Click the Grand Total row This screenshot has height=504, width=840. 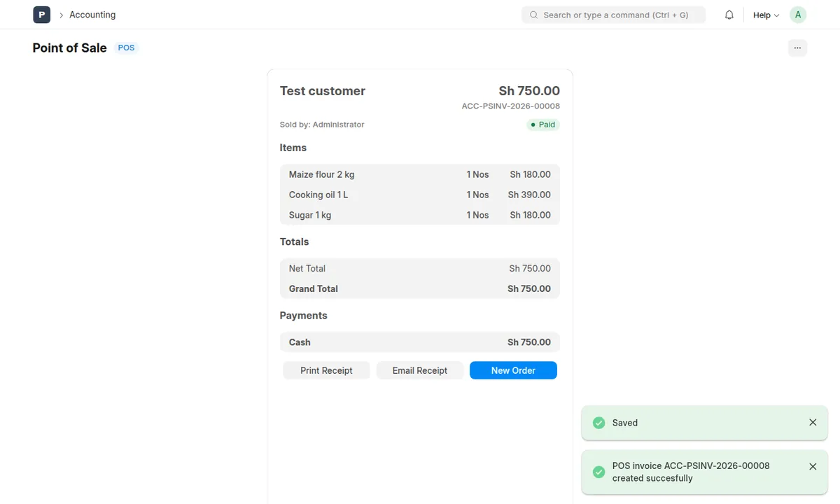[x=420, y=288]
